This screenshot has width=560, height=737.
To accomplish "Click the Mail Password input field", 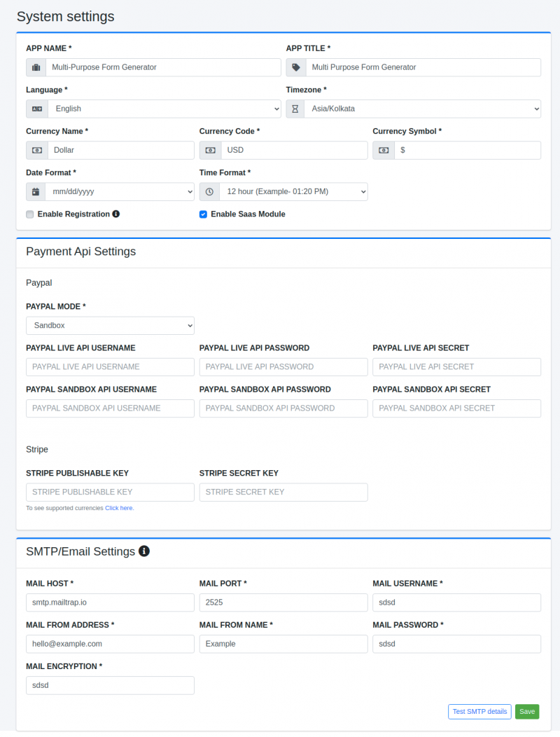I will coord(456,644).
